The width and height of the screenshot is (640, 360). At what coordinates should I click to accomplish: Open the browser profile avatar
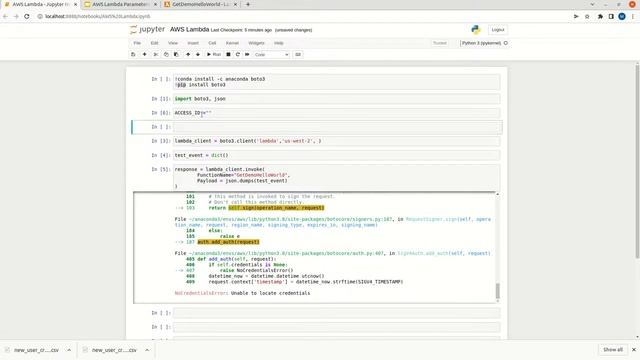pos(622,16)
